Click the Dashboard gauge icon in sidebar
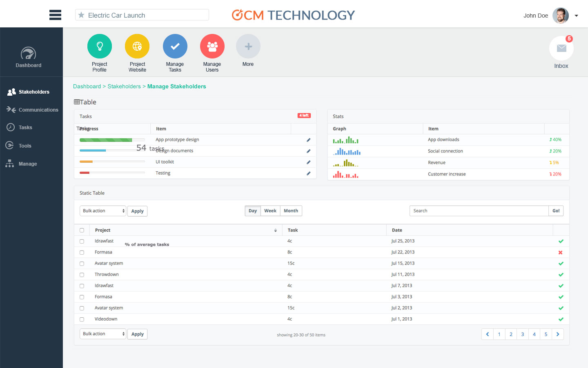The height and width of the screenshot is (368, 588). point(28,54)
